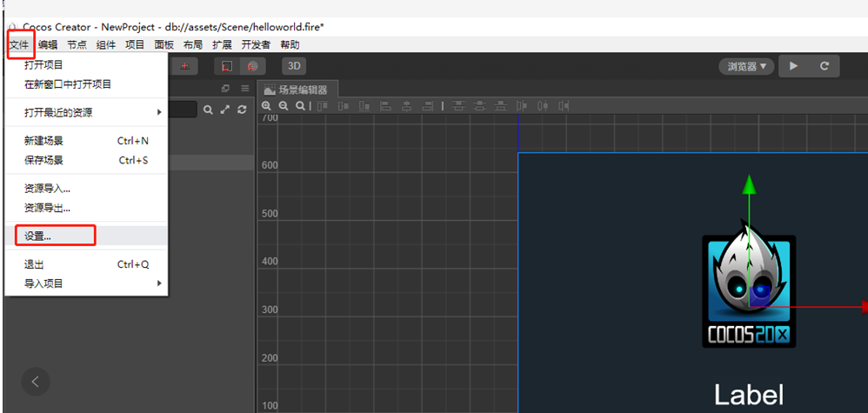Distribute nodes by right edges
This screenshot has width=868, height=413.
[x=564, y=106]
